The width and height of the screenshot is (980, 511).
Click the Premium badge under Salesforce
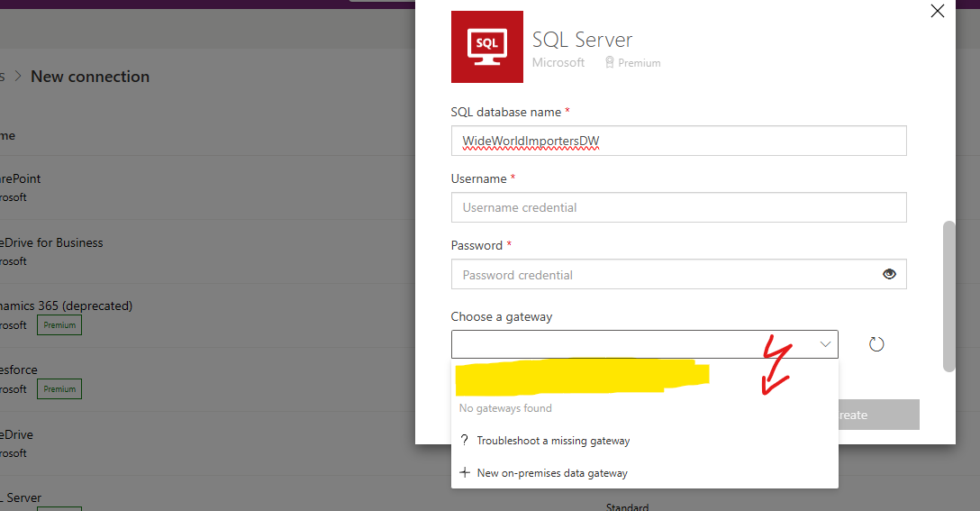(59, 388)
